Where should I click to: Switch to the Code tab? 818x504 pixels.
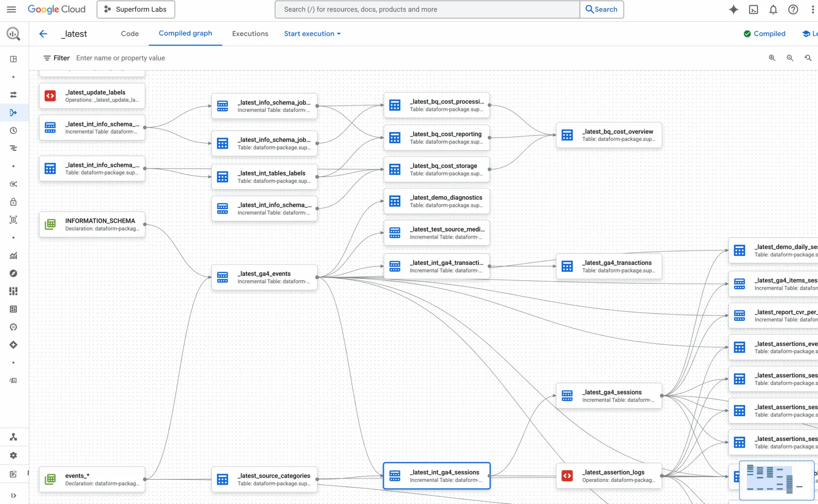coord(130,34)
